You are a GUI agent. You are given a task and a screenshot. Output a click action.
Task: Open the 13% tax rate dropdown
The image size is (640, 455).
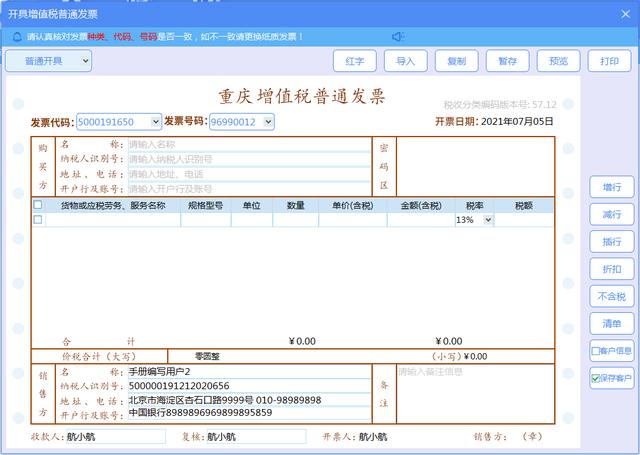point(488,220)
